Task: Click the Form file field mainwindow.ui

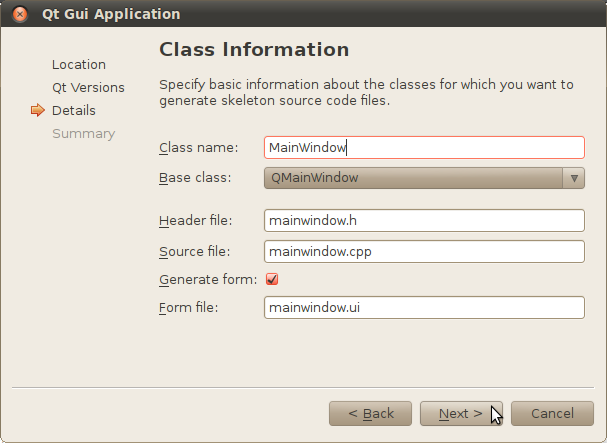Action: pyautogui.click(x=424, y=308)
